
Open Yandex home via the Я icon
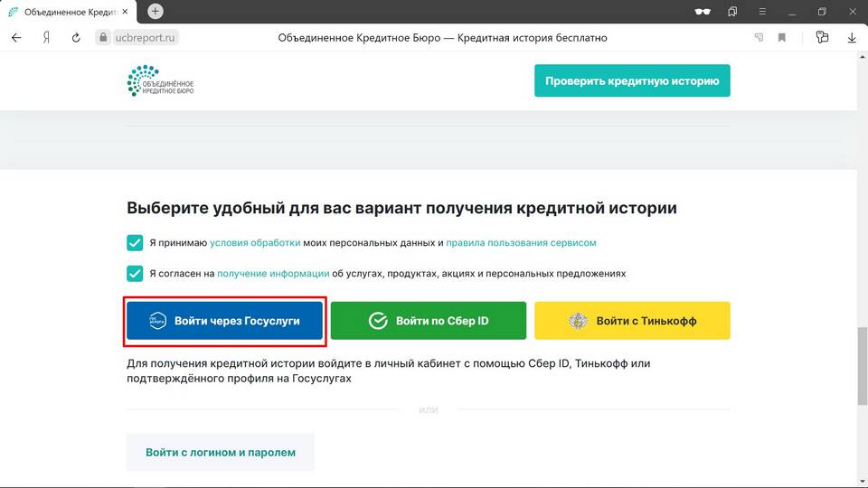click(x=46, y=38)
